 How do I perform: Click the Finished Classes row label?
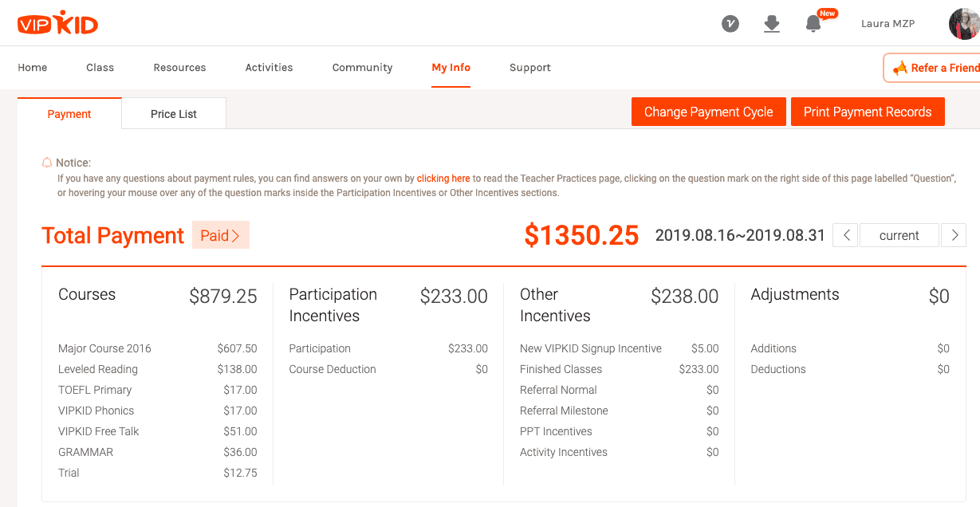click(x=561, y=369)
